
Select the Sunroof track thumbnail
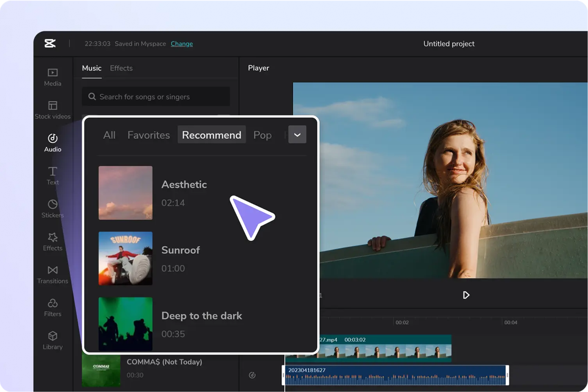point(125,258)
